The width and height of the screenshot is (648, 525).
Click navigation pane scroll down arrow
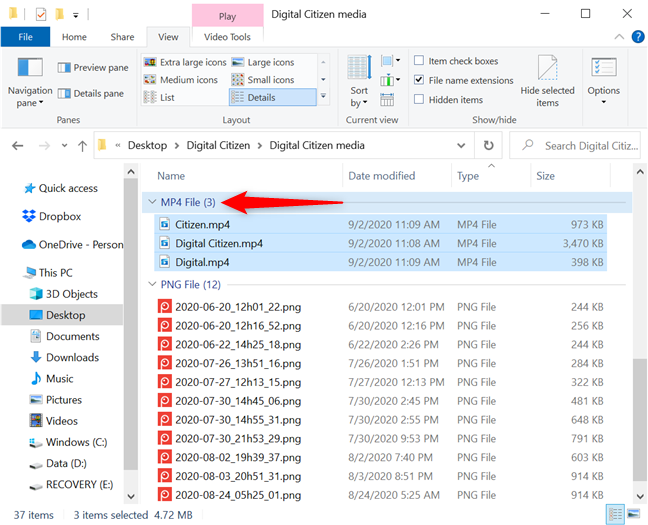131,496
